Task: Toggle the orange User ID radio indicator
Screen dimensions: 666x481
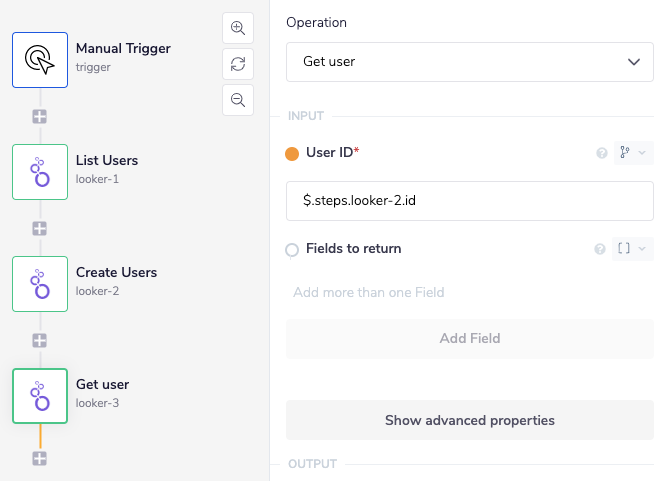Action: pos(292,154)
